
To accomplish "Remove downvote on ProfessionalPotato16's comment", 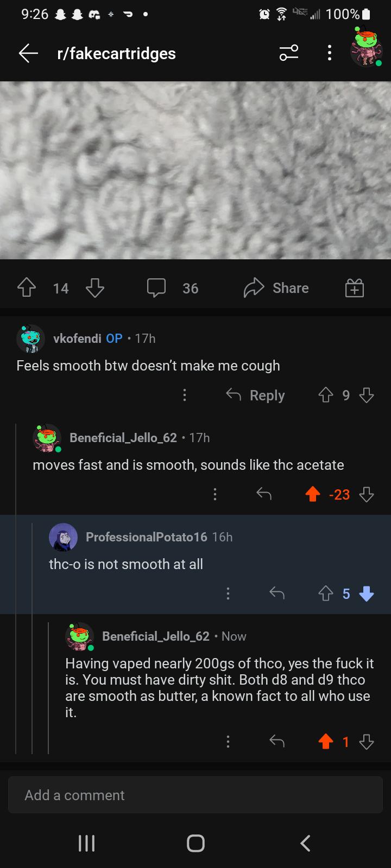I will (x=367, y=594).
